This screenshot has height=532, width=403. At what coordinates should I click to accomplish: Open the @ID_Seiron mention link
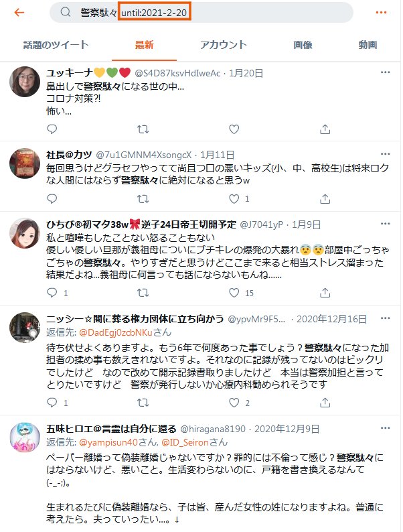[185, 442]
